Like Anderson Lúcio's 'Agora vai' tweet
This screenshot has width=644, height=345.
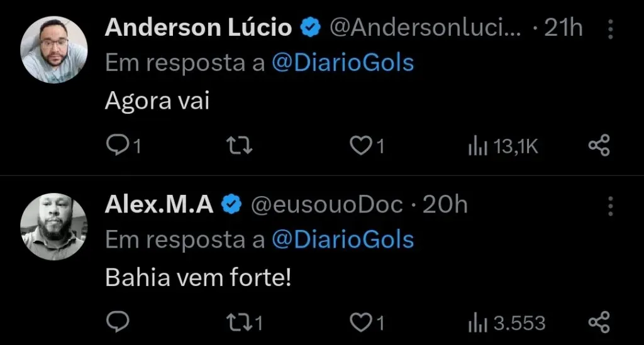click(360, 146)
